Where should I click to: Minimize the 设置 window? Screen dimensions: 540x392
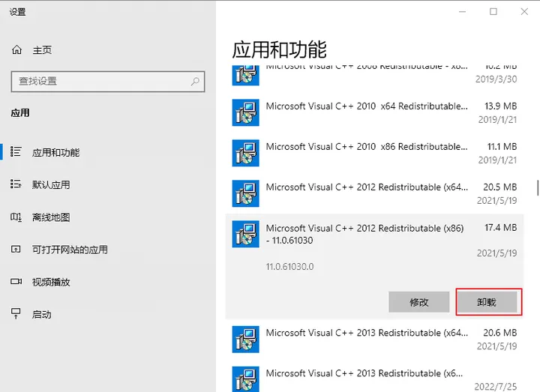tap(463, 12)
